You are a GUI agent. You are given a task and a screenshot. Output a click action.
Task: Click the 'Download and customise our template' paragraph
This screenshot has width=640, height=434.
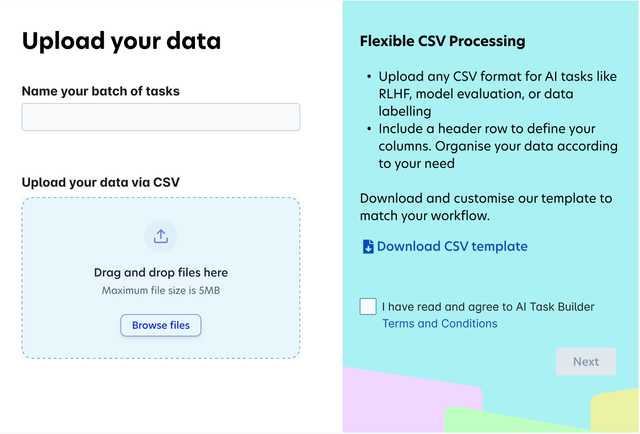486,207
